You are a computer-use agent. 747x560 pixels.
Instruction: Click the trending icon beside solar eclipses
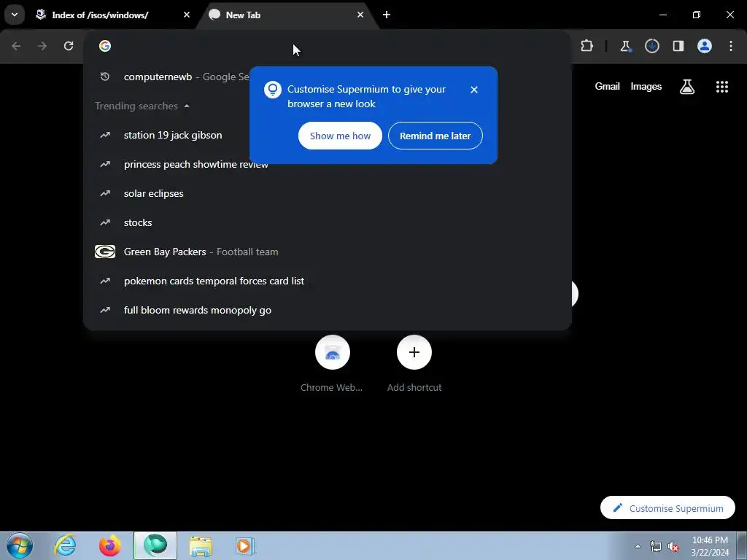click(105, 193)
